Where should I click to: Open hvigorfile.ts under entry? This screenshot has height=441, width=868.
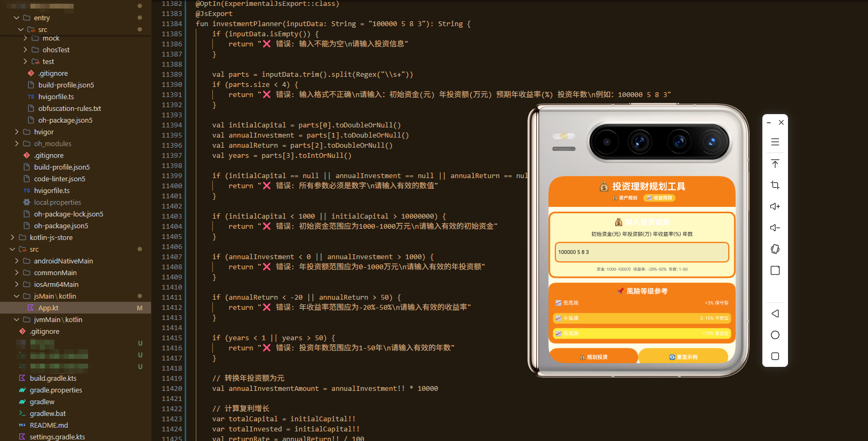56,97
